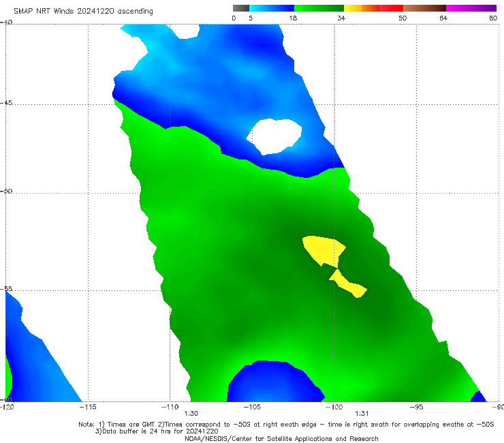Click the title 'SMAP NRT Winds 20241220 ascending'
Viewport: 504px width, 443px height.
click(x=83, y=12)
